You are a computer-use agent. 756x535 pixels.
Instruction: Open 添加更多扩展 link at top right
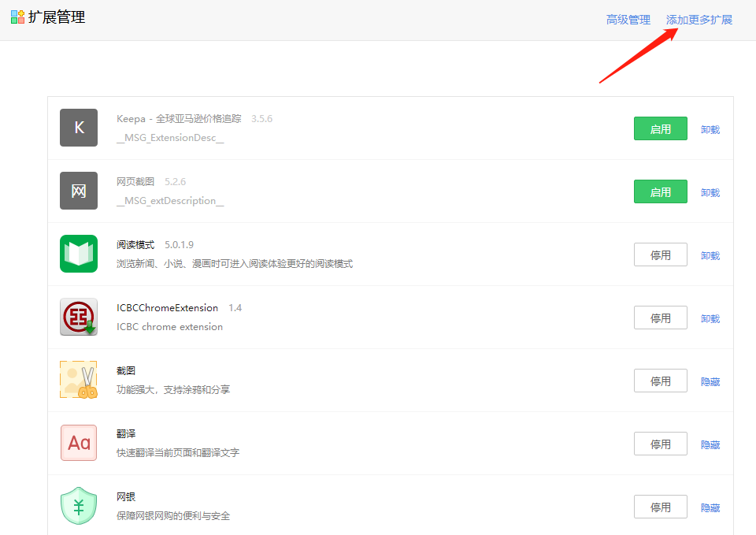(x=699, y=20)
